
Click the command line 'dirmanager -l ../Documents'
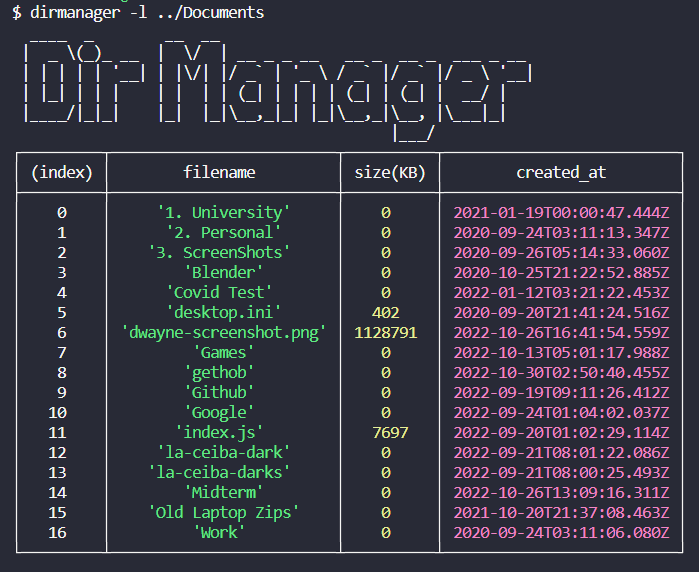pos(147,12)
